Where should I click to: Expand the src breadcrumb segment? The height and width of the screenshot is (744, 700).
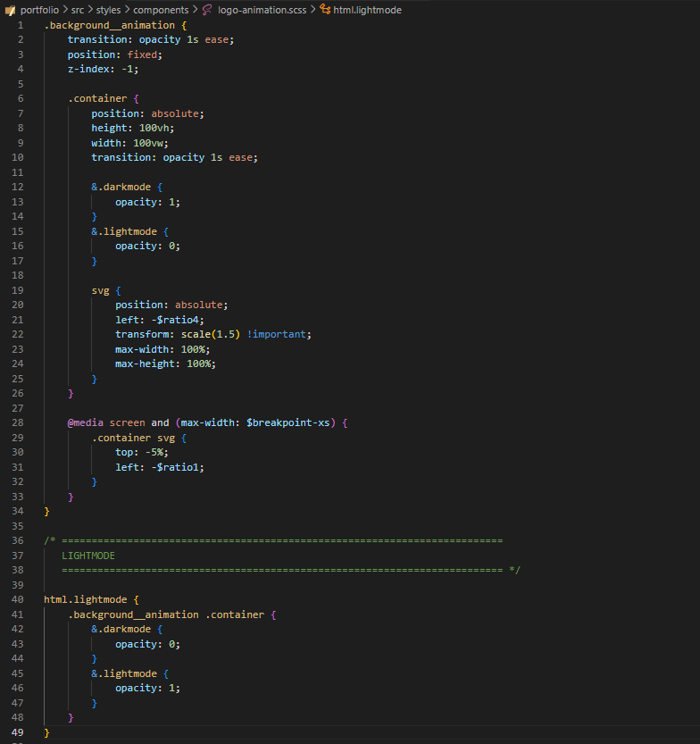pyautogui.click(x=78, y=10)
